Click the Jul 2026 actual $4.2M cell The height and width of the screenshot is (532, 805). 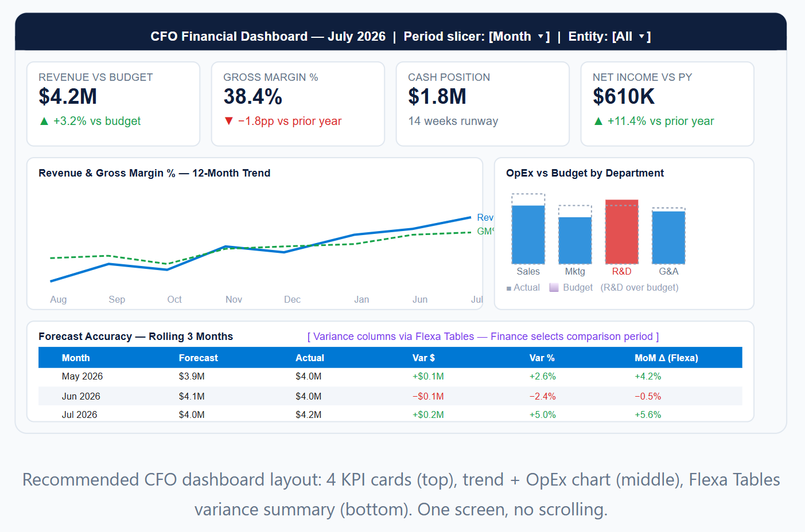309,414
